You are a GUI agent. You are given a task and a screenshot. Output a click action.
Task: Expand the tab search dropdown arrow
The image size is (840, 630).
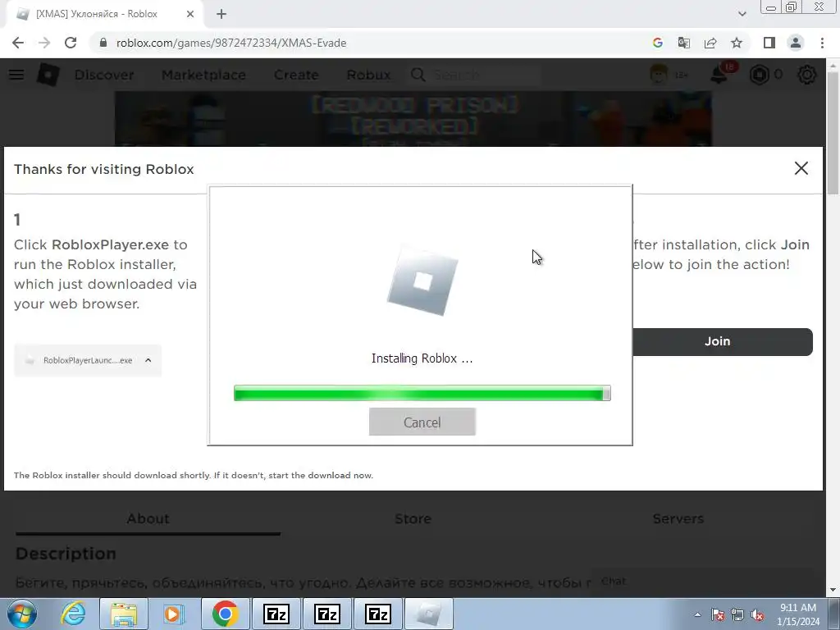[x=742, y=14]
